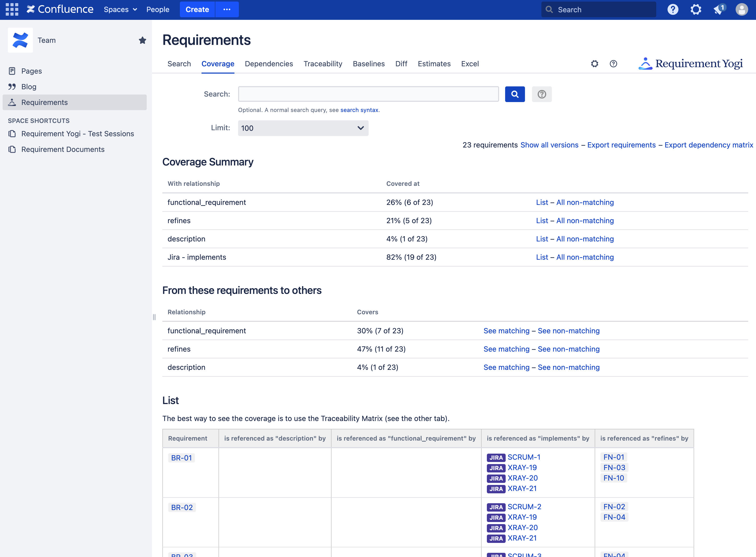
Task: Click into the requirements Search query field
Action: click(368, 94)
